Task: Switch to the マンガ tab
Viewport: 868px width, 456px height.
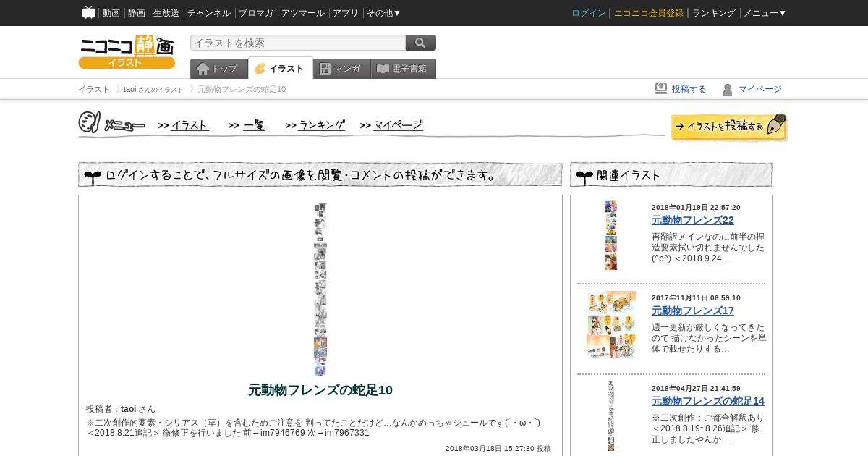Action: (x=342, y=69)
